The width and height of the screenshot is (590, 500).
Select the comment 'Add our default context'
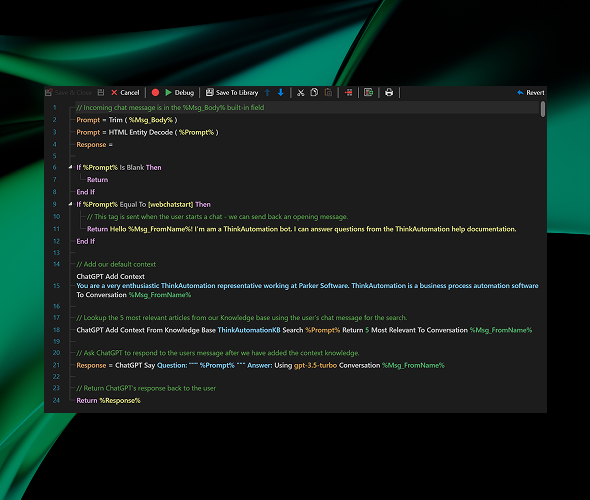116,264
